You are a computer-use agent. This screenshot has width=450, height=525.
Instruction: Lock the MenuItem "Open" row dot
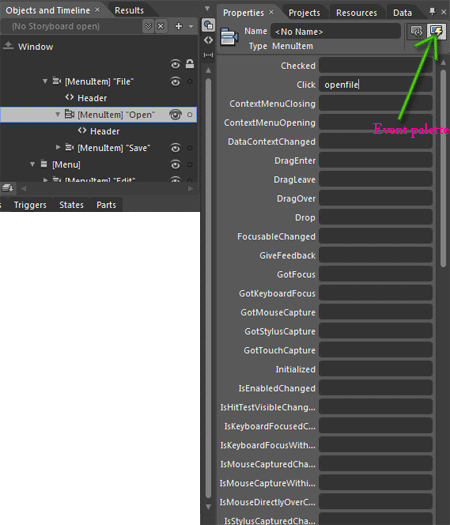tap(190, 115)
